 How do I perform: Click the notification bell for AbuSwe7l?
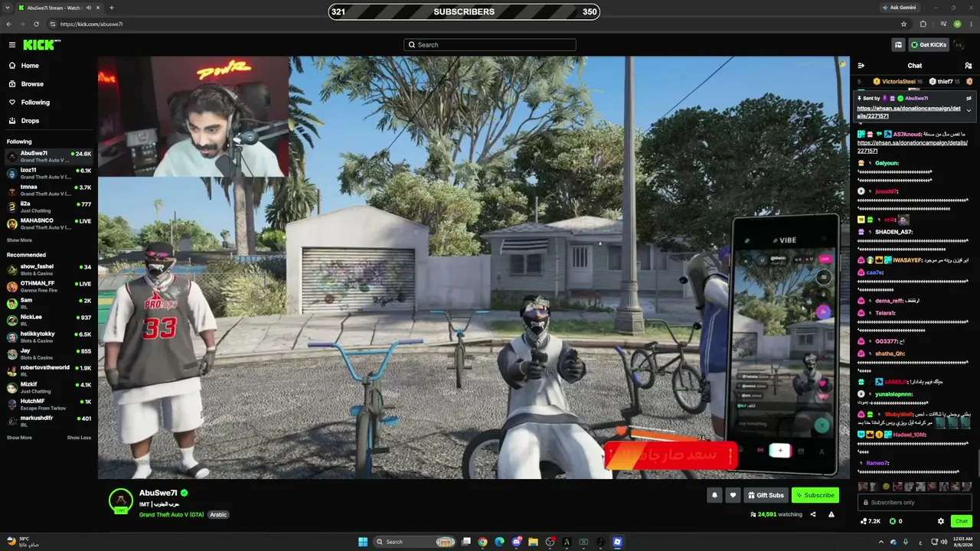pyautogui.click(x=715, y=495)
